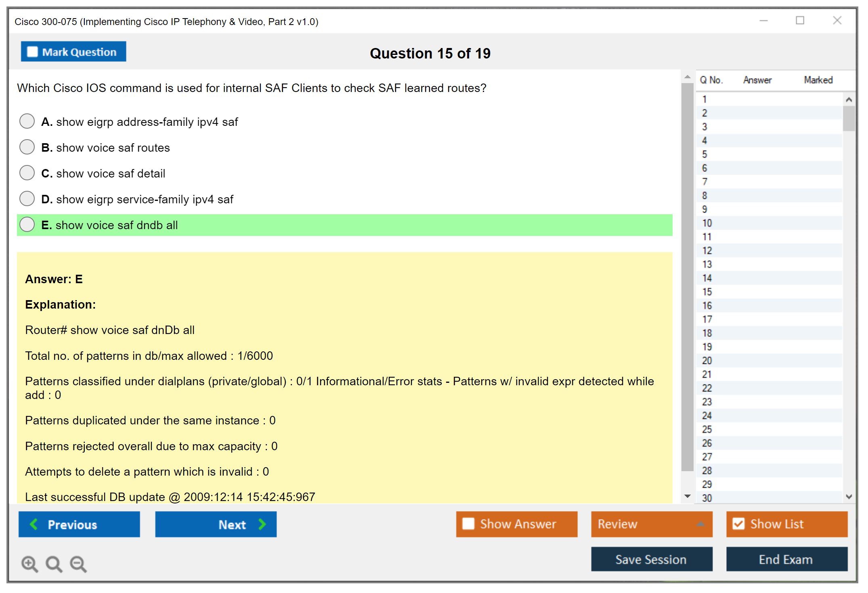The height and width of the screenshot is (593, 868).
Task: Click End Exam button
Action: tap(786, 559)
